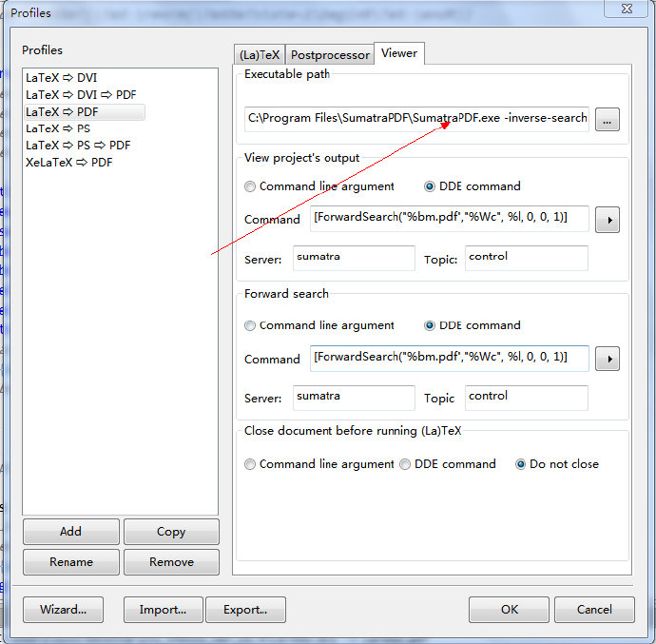Screen dimensions: 656x644
Task: Focus the Server field under View project's output
Action: pyautogui.click(x=354, y=258)
